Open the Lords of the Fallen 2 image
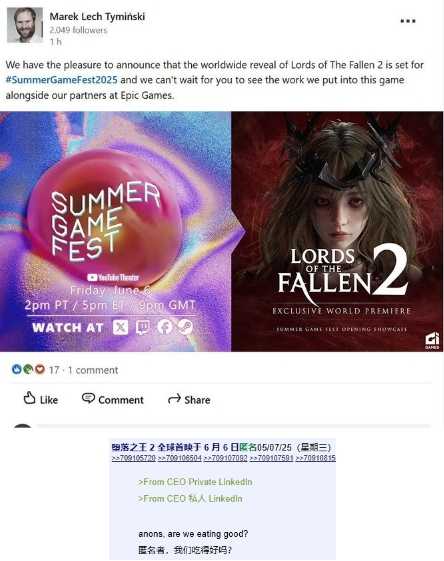Image resolution: width=444 pixels, height=561 pixels. click(337, 231)
